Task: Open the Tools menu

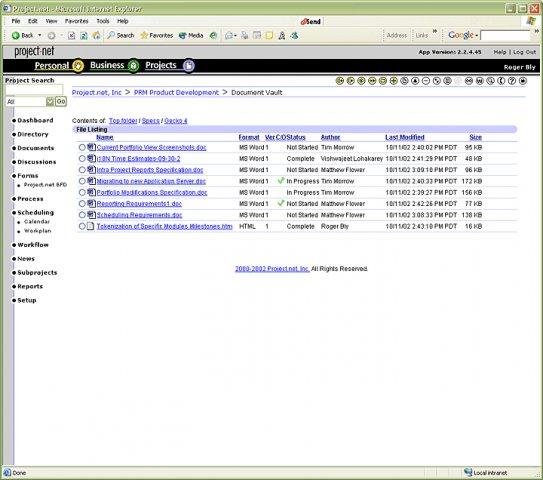Action: [x=103, y=21]
